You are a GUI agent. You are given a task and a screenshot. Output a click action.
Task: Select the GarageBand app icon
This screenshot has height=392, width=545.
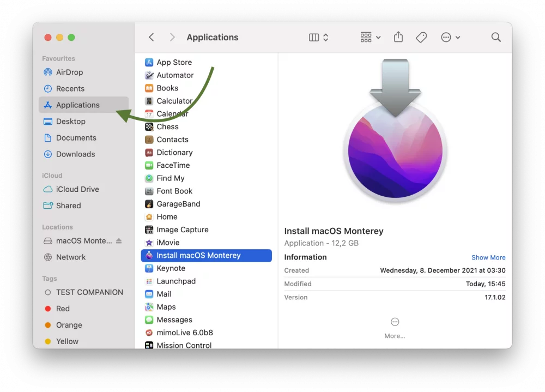pyautogui.click(x=149, y=204)
